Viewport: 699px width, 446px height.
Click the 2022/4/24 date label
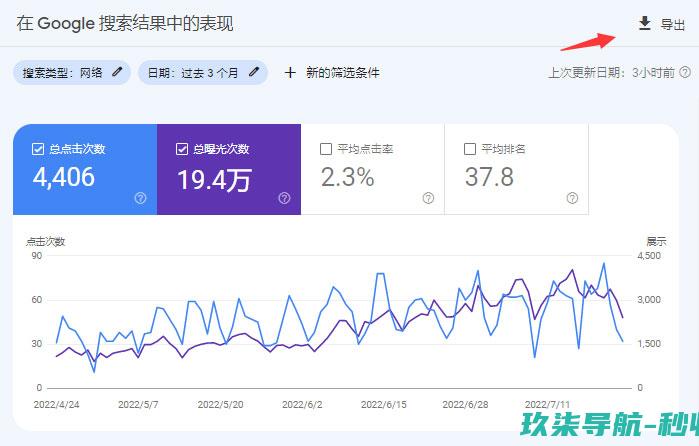coord(57,405)
